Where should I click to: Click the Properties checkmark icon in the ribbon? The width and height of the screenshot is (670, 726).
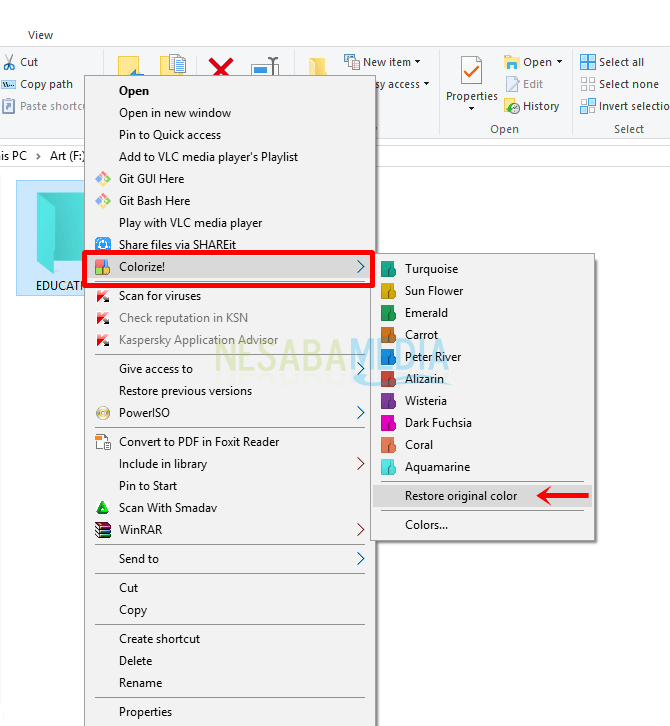[471, 70]
